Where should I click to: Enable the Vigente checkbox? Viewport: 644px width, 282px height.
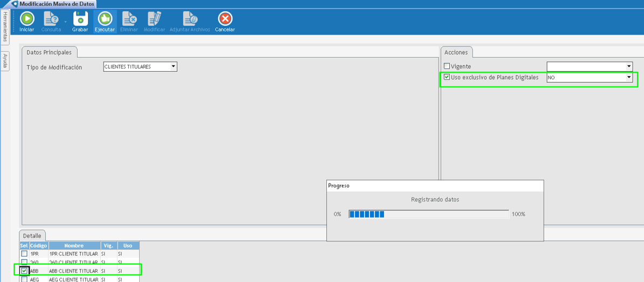point(447,66)
